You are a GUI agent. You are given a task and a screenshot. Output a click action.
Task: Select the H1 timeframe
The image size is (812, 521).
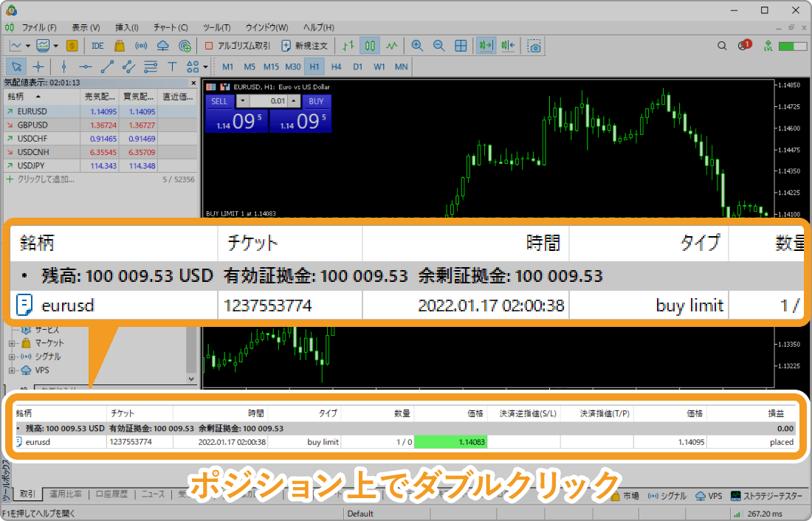point(314,66)
